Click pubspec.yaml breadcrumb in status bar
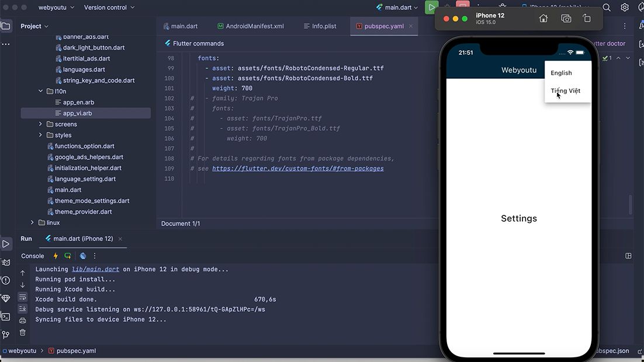The width and height of the screenshot is (644, 362). (x=72, y=350)
